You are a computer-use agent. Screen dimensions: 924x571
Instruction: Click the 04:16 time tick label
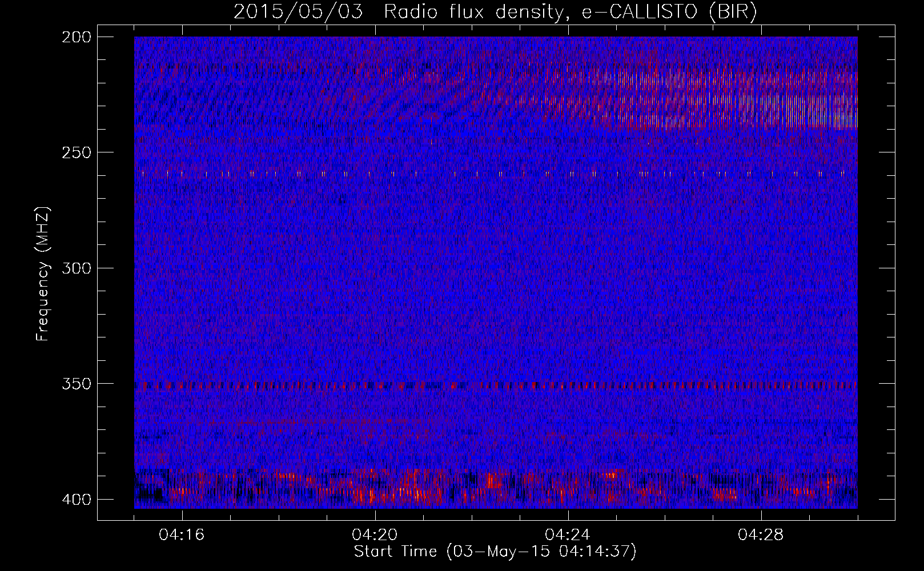pos(182,535)
